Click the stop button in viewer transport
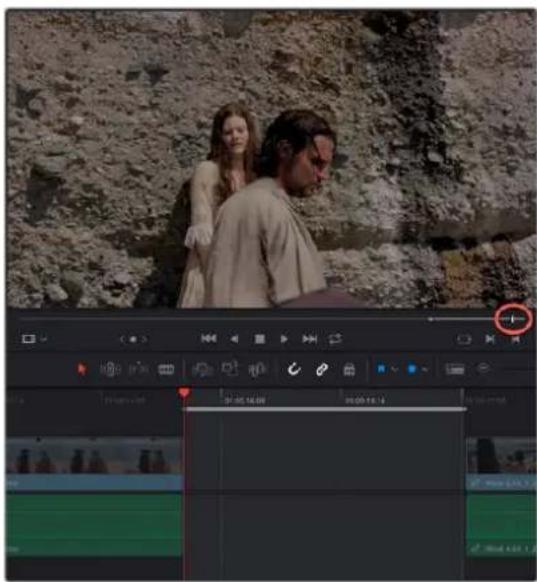The height and width of the screenshot is (582, 537). coord(259,339)
